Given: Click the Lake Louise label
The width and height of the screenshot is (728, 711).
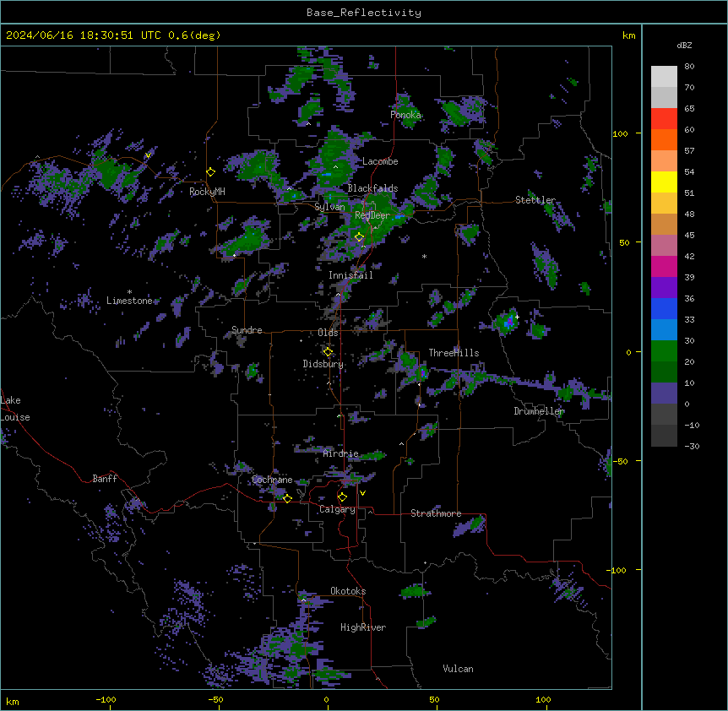Looking at the screenshot, I should coord(15,409).
